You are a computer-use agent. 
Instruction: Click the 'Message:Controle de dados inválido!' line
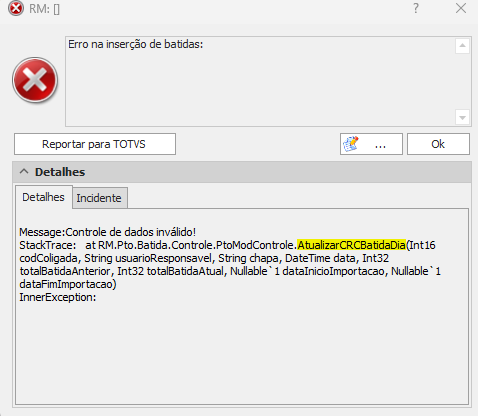point(107,232)
